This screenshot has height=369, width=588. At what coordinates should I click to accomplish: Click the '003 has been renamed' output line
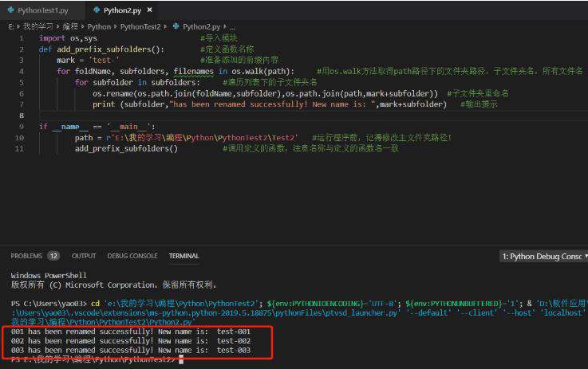131,350
